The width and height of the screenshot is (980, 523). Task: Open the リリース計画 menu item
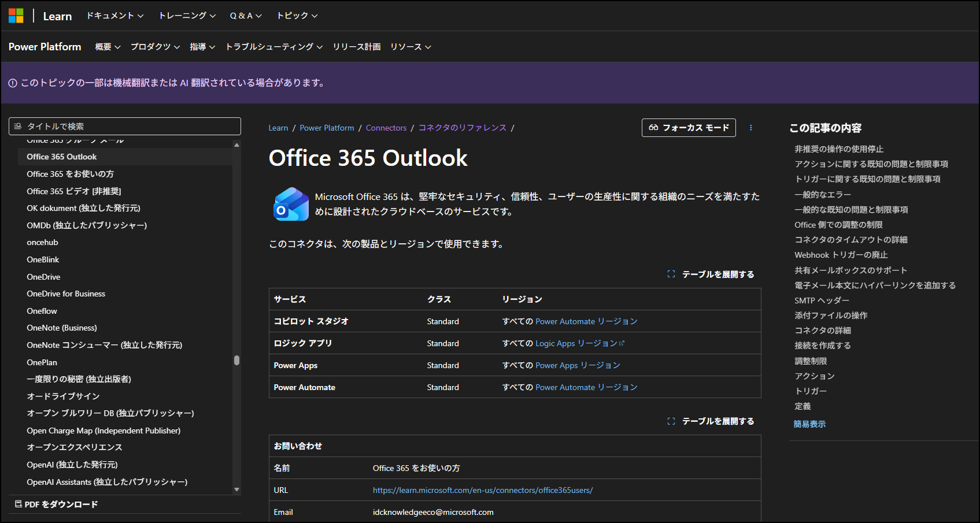point(356,47)
